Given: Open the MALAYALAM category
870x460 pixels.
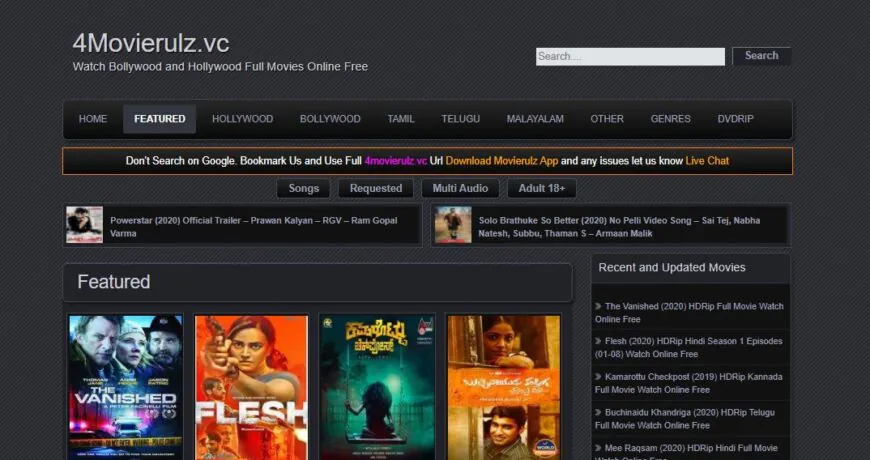Looking at the screenshot, I should tap(535, 119).
